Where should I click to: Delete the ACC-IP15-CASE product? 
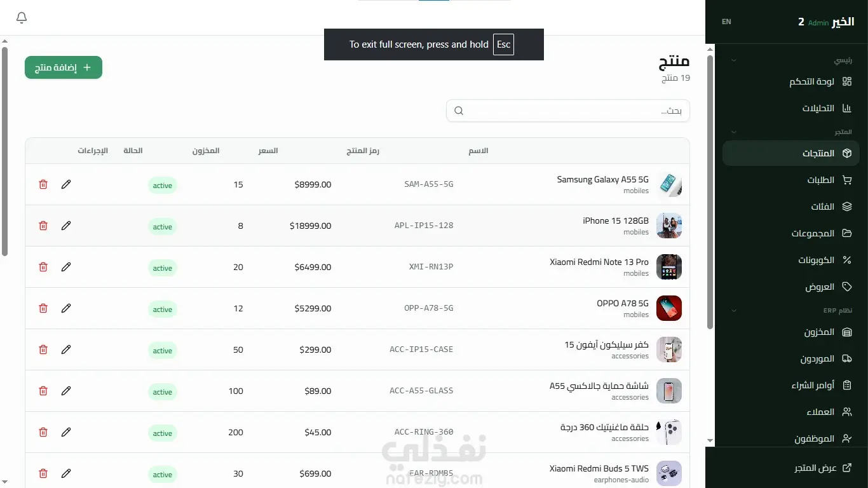click(x=43, y=349)
